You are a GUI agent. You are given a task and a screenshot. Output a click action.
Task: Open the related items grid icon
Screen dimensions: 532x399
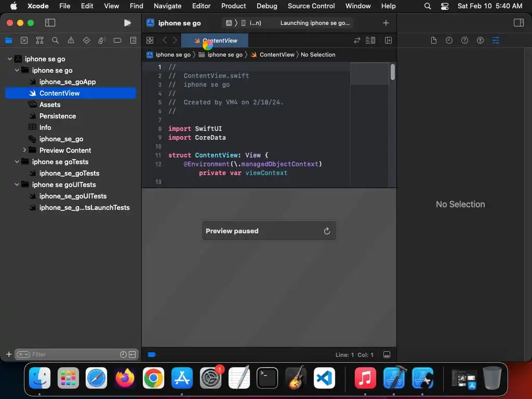(150, 41)
